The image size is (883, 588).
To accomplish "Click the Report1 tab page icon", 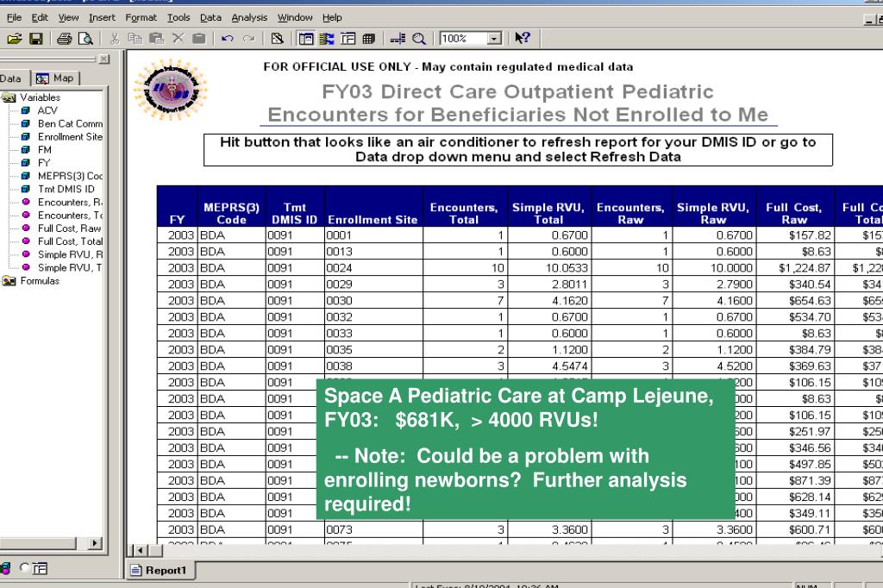I will click(135, 570).
